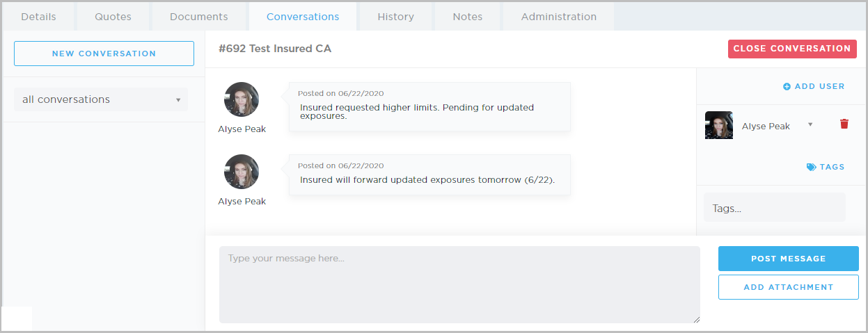868x333 pixels.
Task: Click the POST MESSAGE button
Action: click(788, 259)
